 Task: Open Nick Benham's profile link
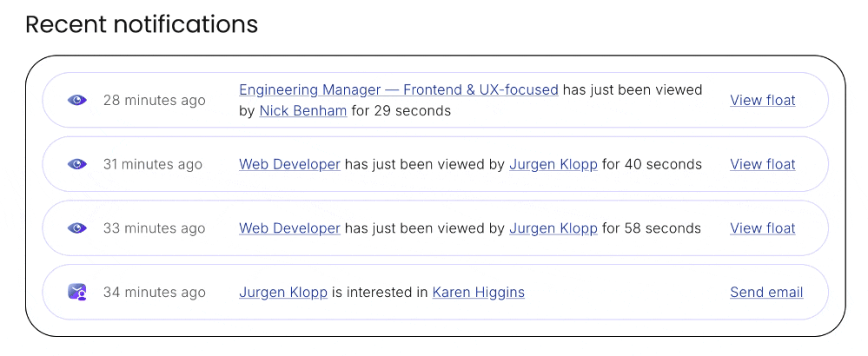(303, 111)
